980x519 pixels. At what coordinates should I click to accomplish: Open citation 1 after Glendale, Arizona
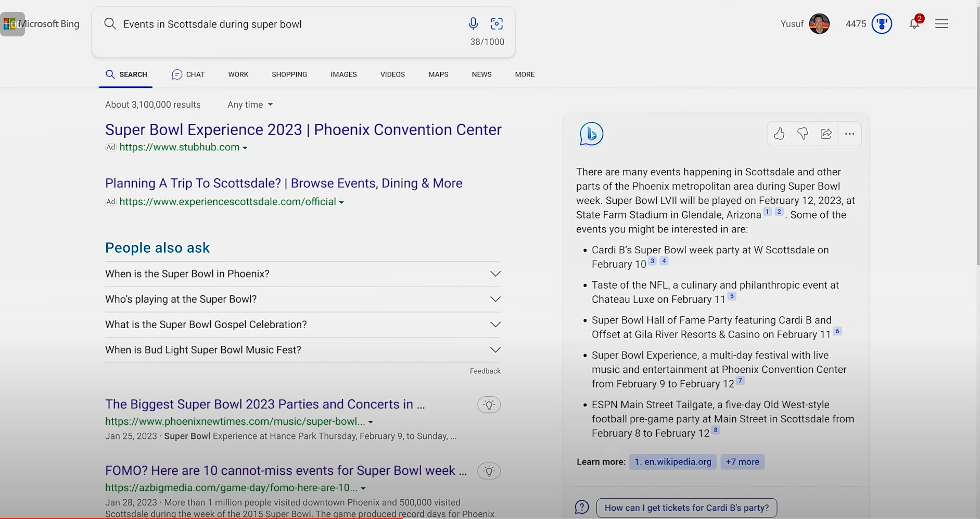pyautogui.click(x=767, y=212)
